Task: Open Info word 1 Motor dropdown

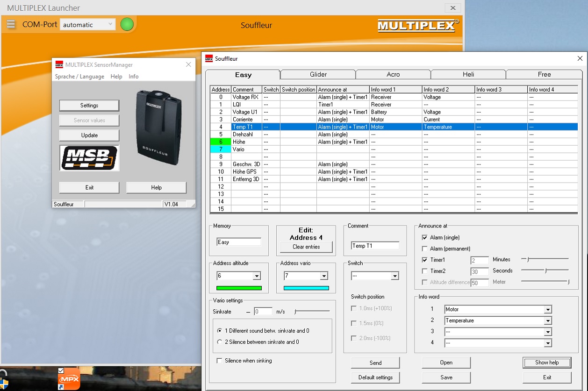Action: [547, 309]
